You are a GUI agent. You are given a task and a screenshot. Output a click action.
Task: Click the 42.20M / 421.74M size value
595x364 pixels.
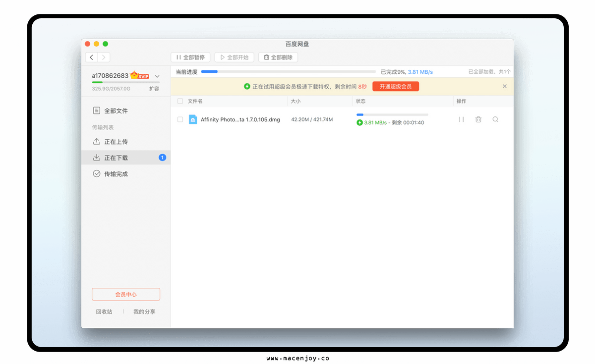[312, 119]
